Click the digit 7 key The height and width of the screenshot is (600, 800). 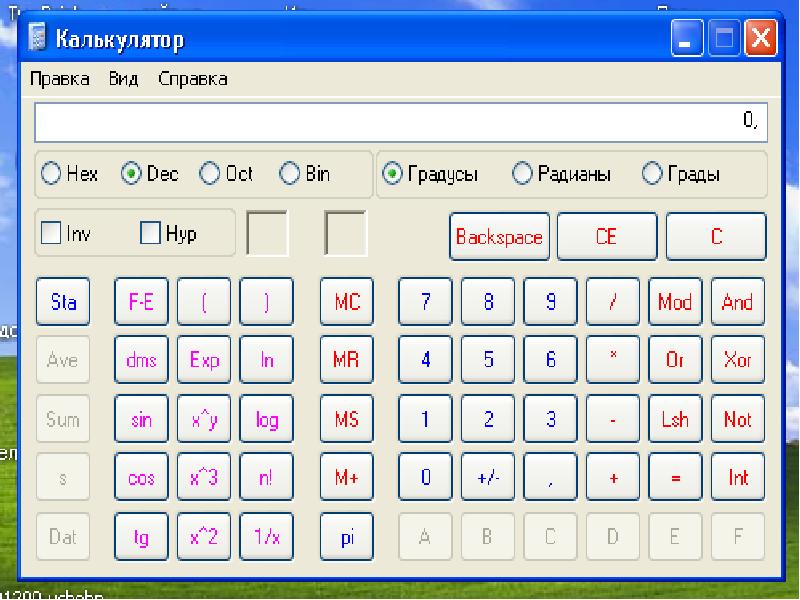tap(425, 302)
